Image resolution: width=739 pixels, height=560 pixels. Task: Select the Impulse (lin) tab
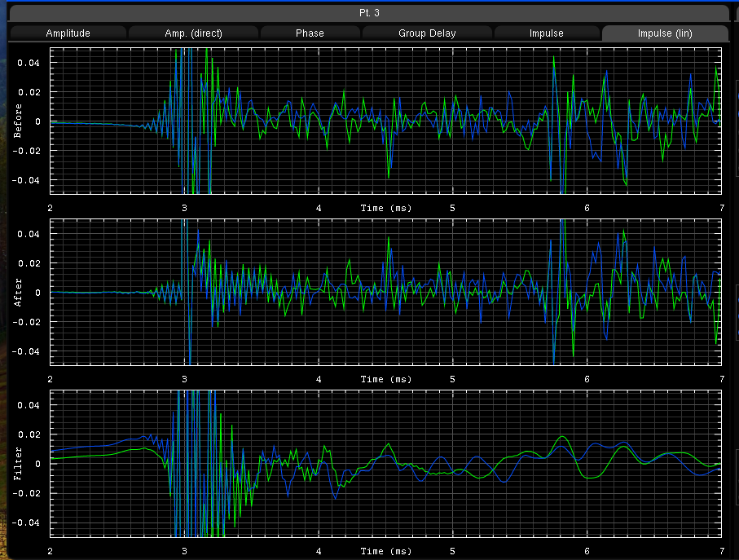664,33
